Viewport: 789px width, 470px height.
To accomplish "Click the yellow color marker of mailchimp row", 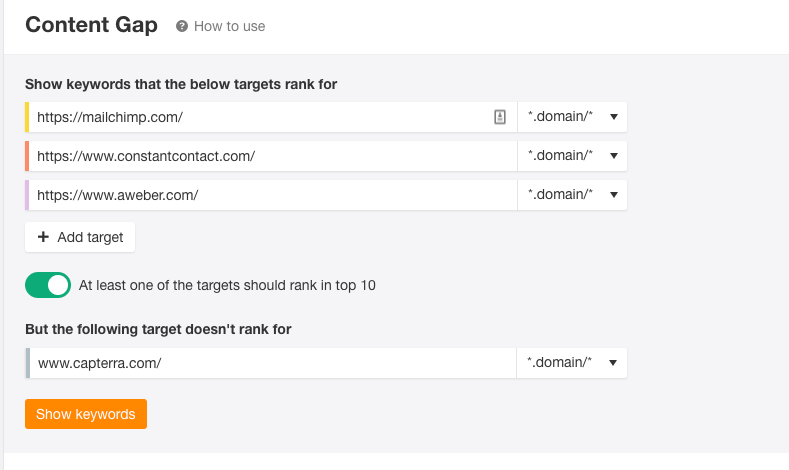I will pyautogui.click(x=27, y=117).
